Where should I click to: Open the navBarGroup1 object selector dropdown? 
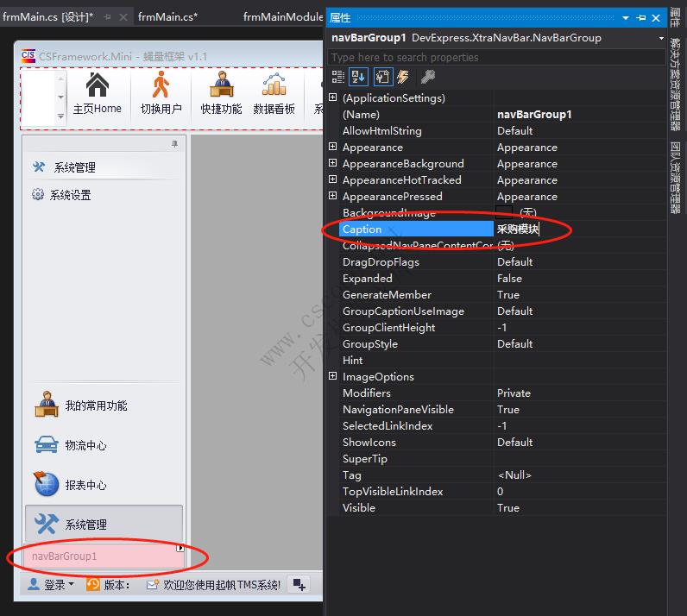click(661, 38)
